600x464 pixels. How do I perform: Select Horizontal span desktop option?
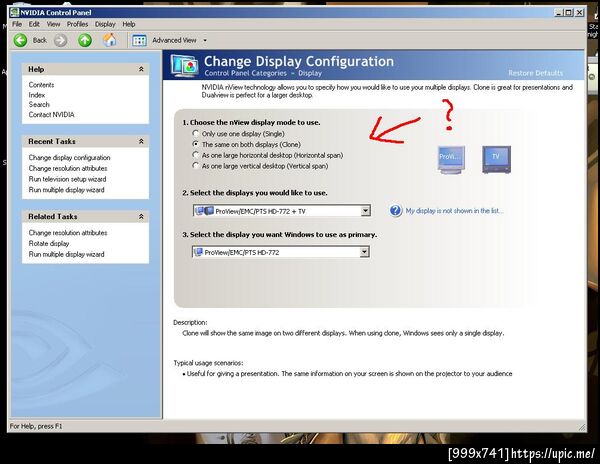(x=196, y=155)
